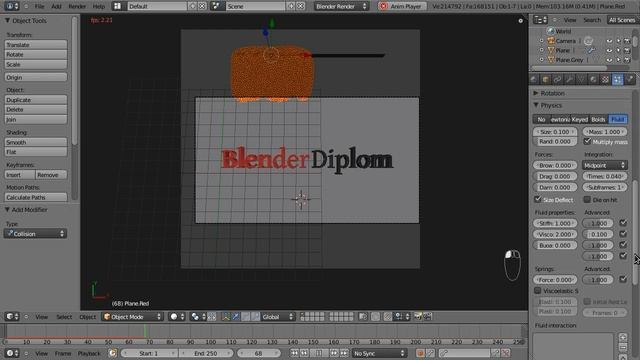This screenshot has height=360, width=640.
Task: Open the Material properties tab icon
Action: [593, 80]
